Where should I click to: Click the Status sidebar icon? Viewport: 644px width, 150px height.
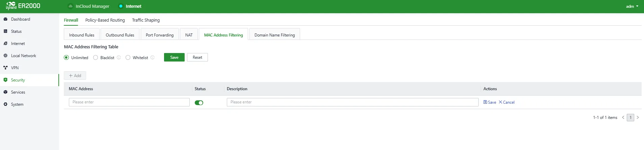[x=5, y=31]
